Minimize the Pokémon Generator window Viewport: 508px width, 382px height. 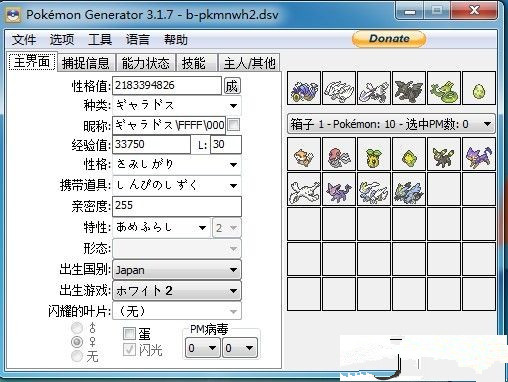410,11
